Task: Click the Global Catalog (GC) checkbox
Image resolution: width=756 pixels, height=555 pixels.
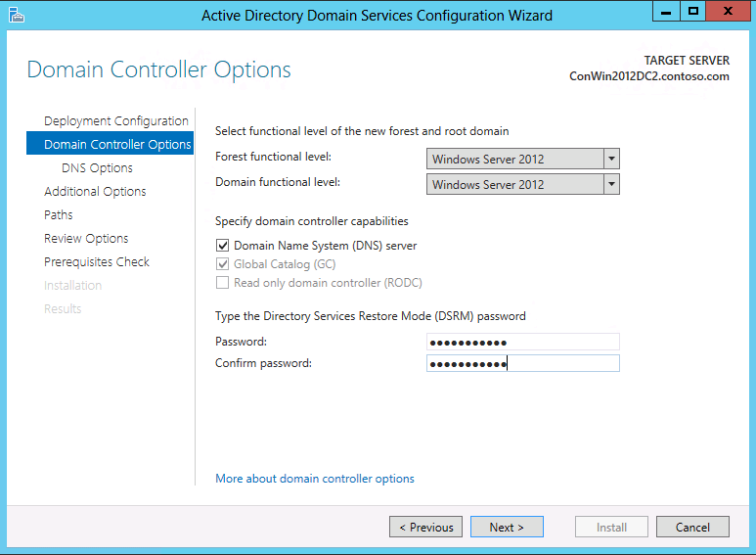Action: click(222, 264)
